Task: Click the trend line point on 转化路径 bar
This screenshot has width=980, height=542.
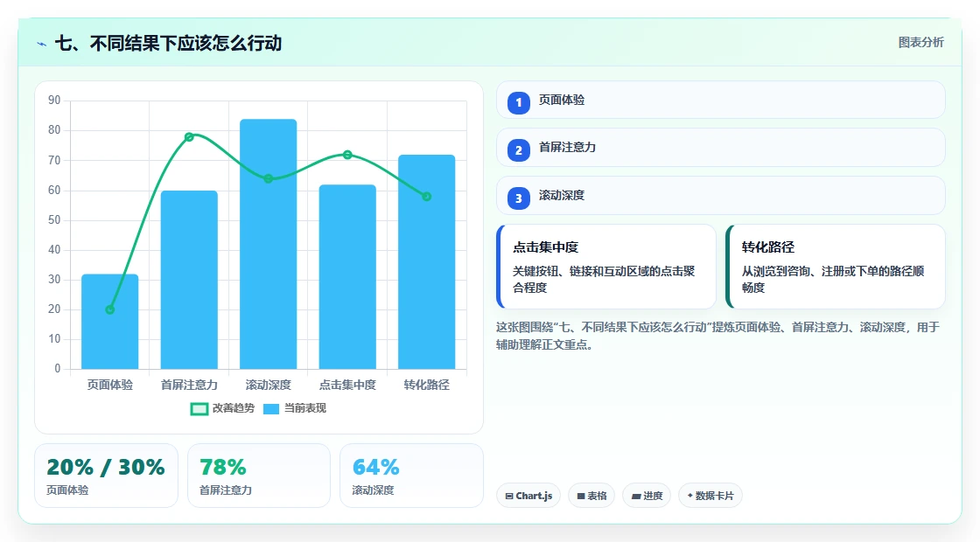Action: point(427,197)
